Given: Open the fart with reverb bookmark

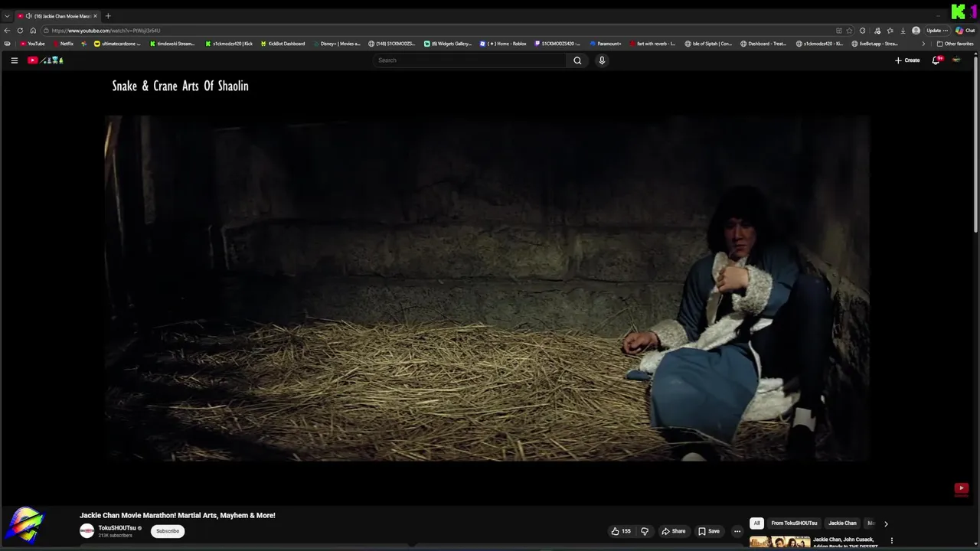Looking at the screenshot, I should 652,44.
